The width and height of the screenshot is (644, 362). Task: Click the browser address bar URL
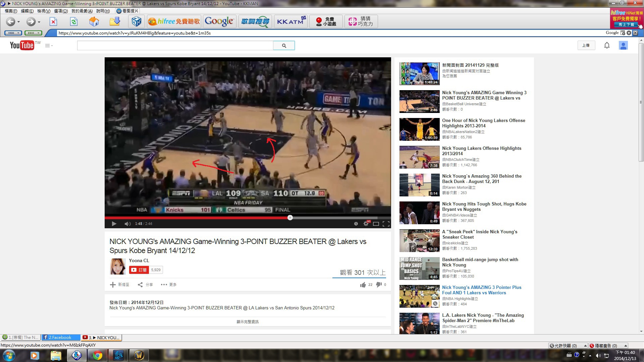point(135,33)
